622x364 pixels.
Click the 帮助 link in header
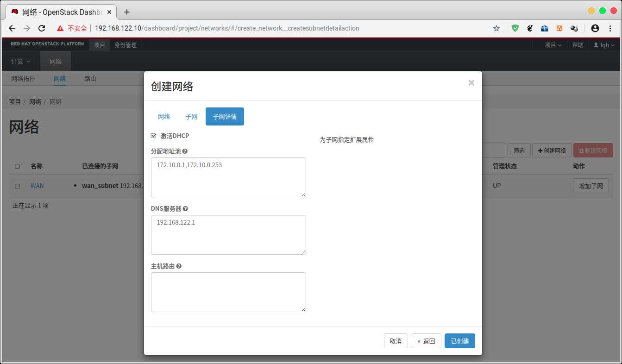coord(578,45)
